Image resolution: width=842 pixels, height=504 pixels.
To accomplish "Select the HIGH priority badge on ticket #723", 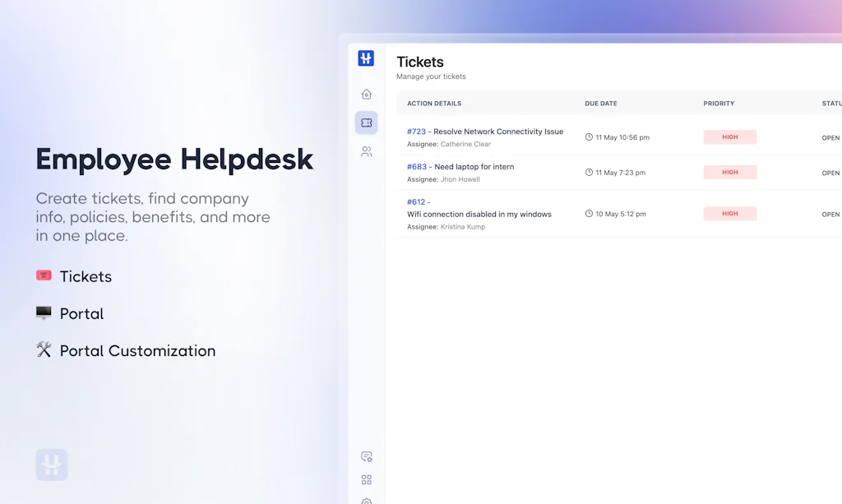I will [x=729, y=136].
